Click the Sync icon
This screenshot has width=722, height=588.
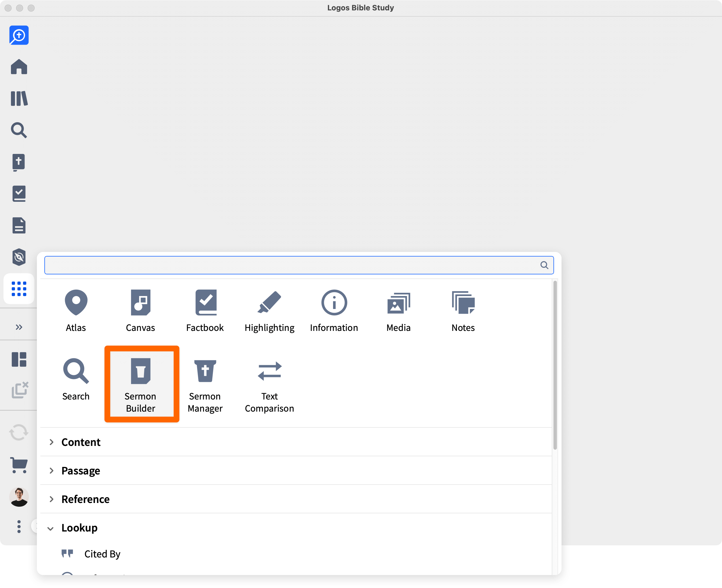pos(19,433)
